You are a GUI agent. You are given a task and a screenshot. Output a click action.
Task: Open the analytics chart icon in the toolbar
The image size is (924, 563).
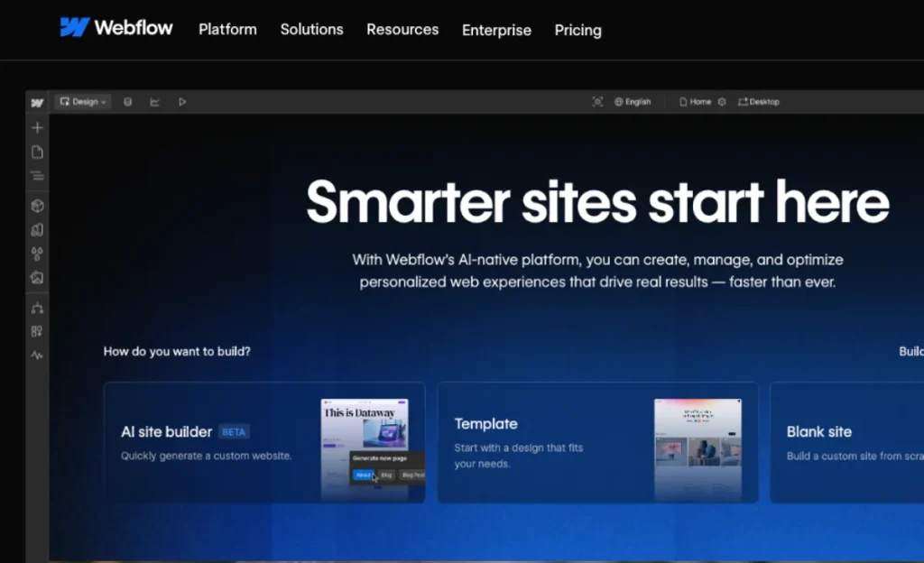(155, 101)
